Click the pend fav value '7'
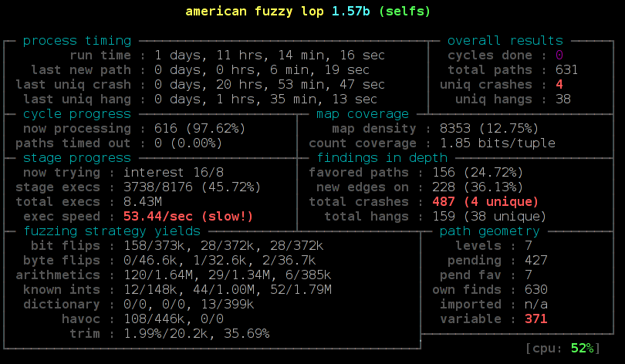 pos(528,275)
